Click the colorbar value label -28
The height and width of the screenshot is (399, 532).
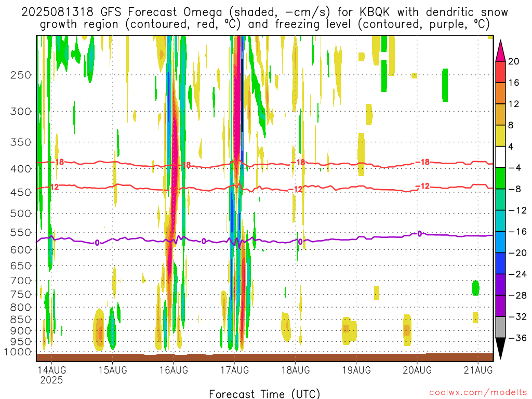[x=517, y=296]
